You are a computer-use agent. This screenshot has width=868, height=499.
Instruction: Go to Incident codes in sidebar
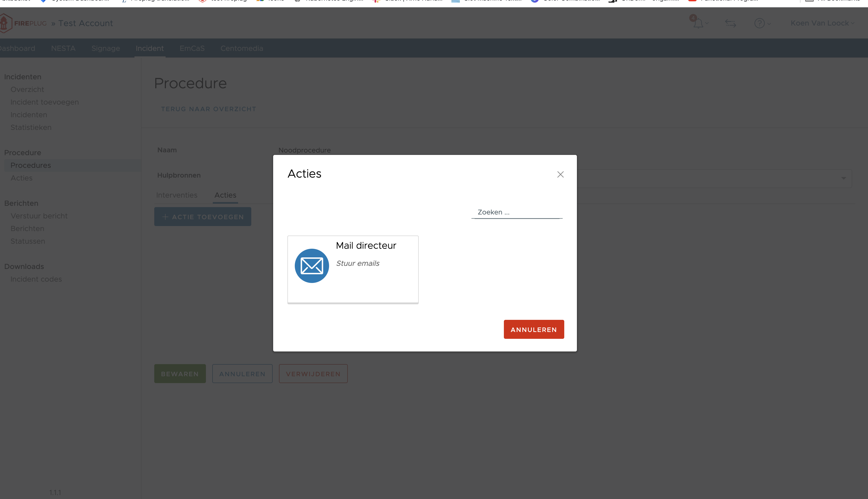tap(36, 279)
